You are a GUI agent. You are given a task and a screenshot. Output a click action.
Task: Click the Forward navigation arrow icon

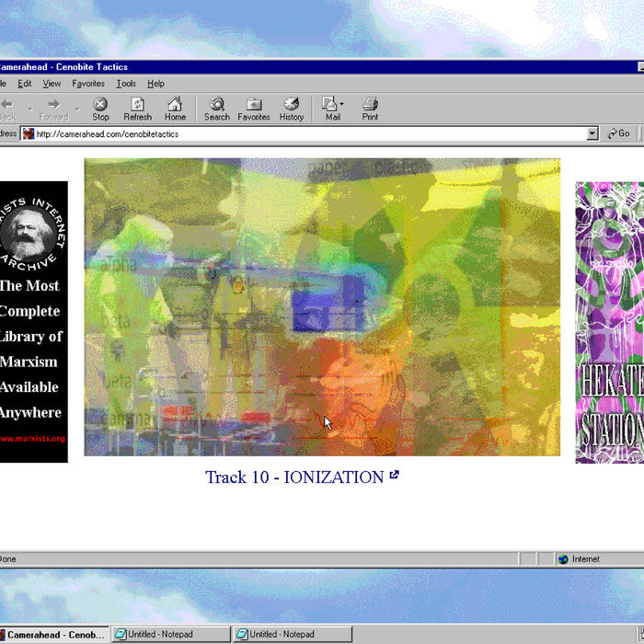pos(53,105)
